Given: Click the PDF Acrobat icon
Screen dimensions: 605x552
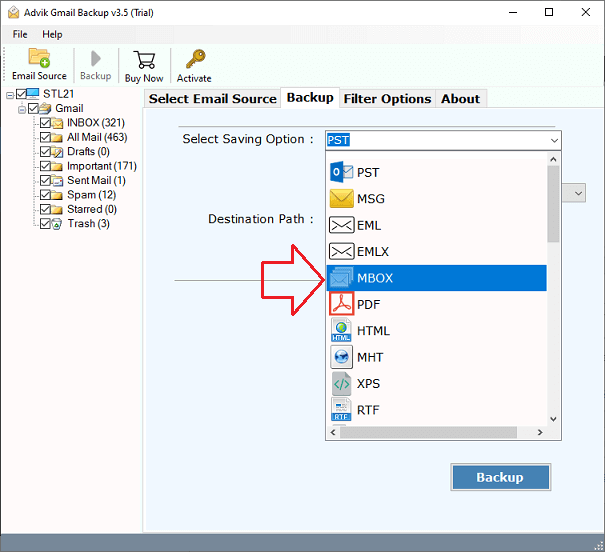Looking at the screenshot, I should (x=341, y=304).
